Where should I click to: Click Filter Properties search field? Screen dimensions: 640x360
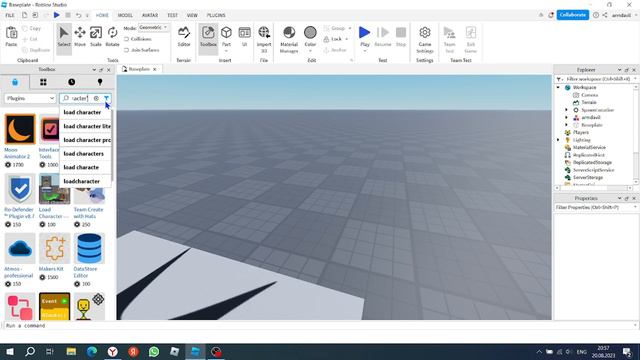click(595, 207)
